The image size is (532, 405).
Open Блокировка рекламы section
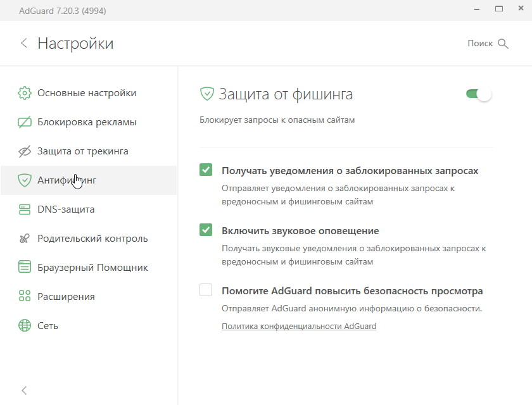(x=89, y=122)
